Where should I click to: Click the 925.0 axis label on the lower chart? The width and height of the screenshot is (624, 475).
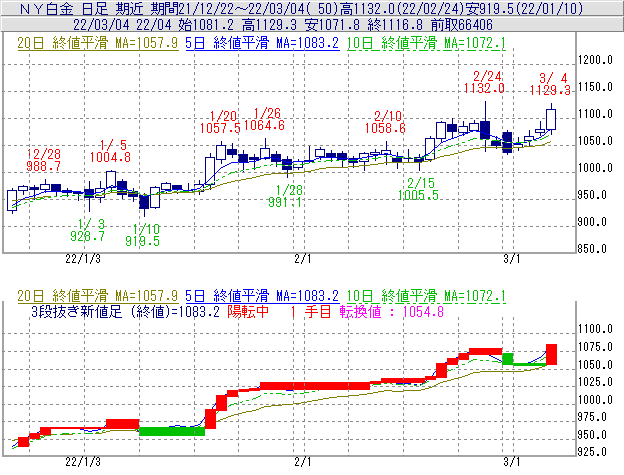click(592, 452)
